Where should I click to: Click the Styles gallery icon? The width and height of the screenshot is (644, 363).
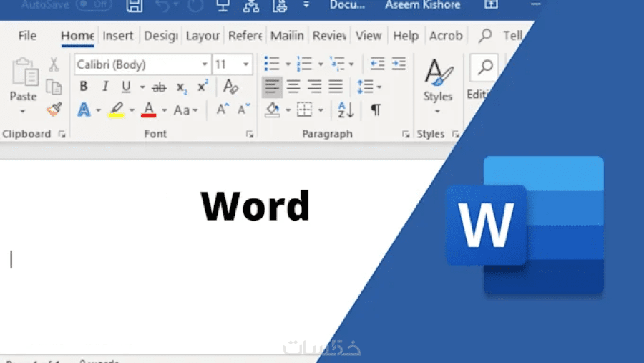click(438, 72)
